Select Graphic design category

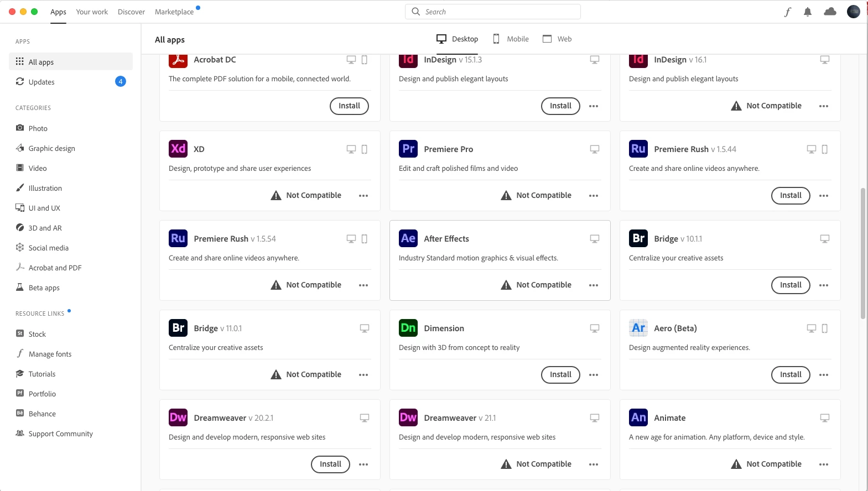click(x=71, y=148)
